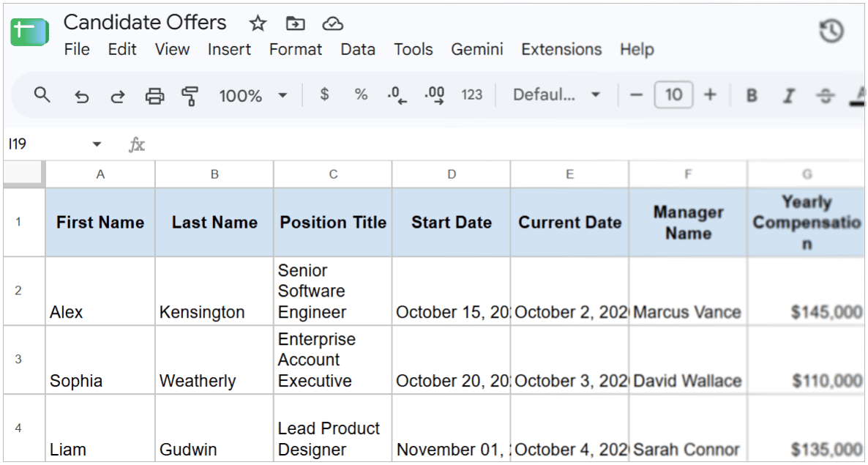Select column G header
This screenshot has height=465, width=868.
(806, 174)
